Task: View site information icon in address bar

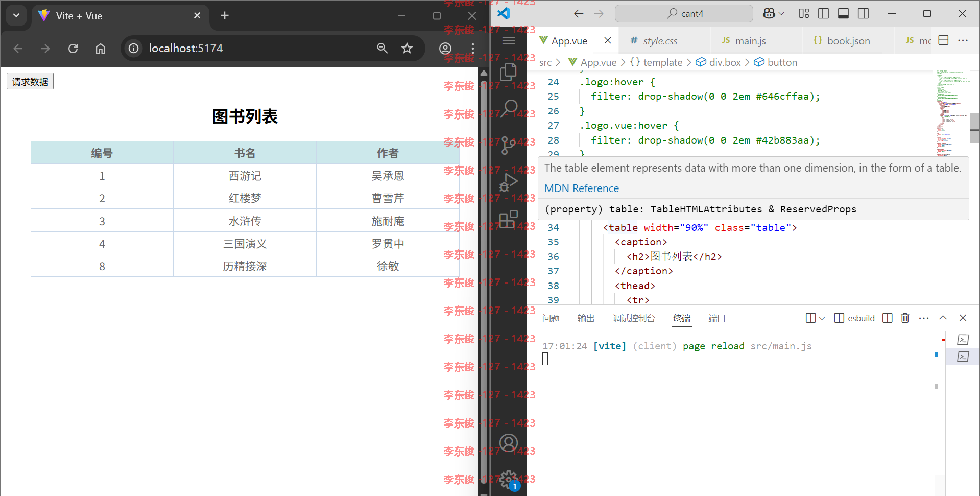Action: (134, 48)
